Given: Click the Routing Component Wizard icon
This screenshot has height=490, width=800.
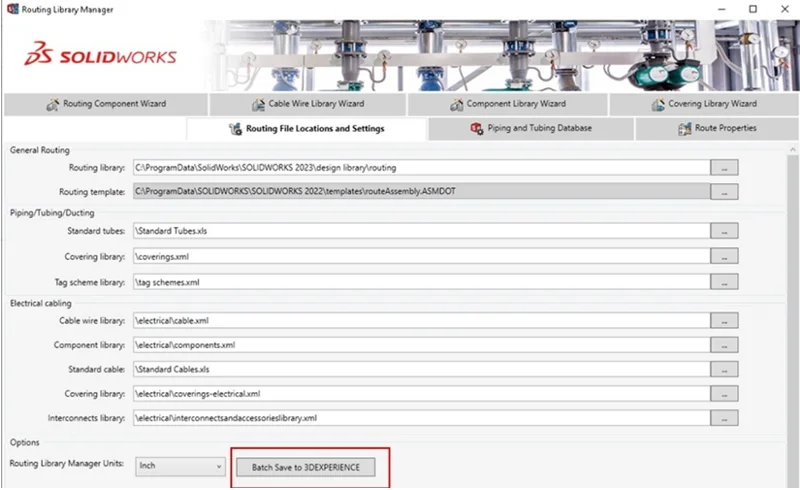Looking at the screenshot, I should pyautogui.click(x=53, y=105).
